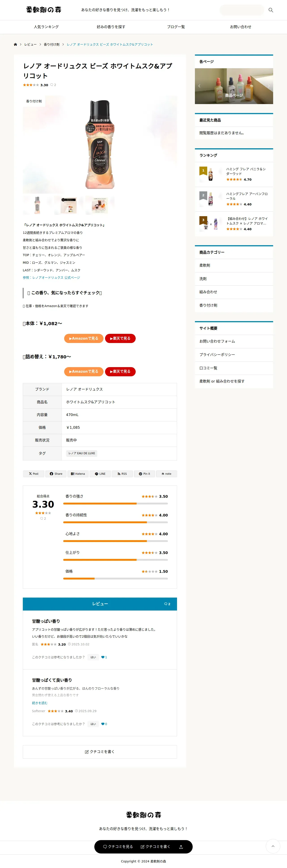Click the home icon in breadcrumb
Screen dimensions: 287x868
[15, 44]
